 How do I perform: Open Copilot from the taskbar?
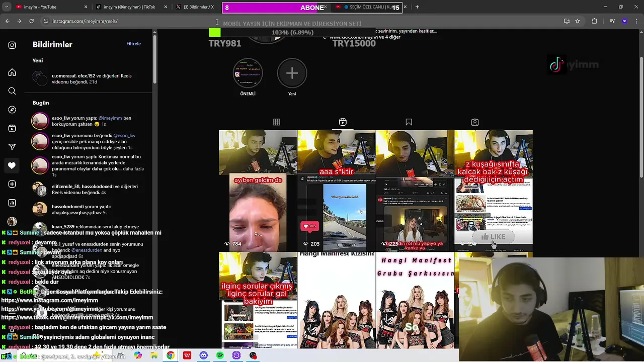click(137, 355)
